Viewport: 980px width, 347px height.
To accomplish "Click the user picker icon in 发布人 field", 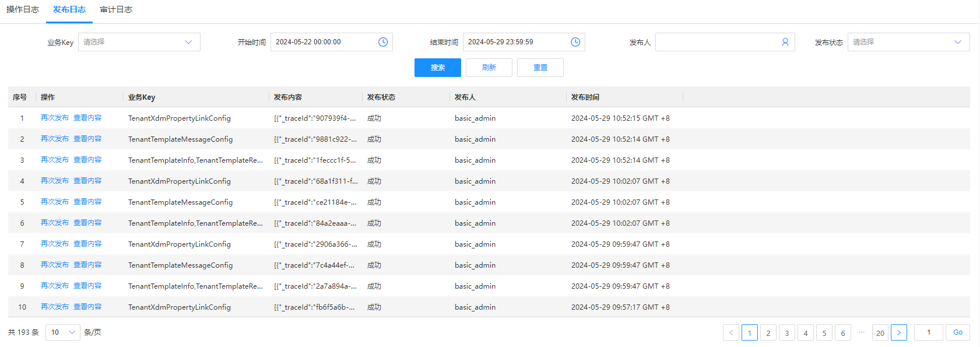I will click(x=785, y=42).
